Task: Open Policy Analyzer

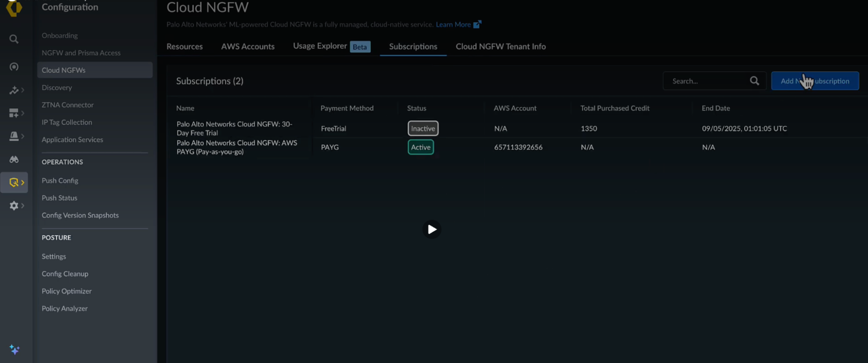Action: pyautogui.click(x=65, y=309)
